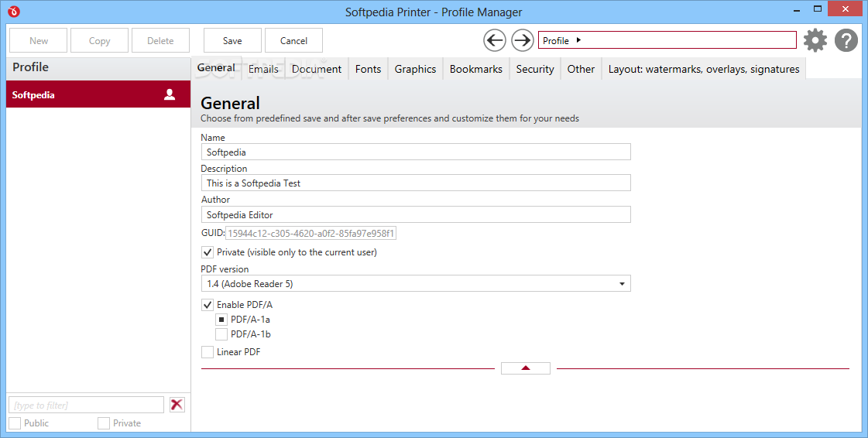The height and width of the screenshot is (438, 868).
Task: Open the PDF version dropdown
Action: click(416, 284)
